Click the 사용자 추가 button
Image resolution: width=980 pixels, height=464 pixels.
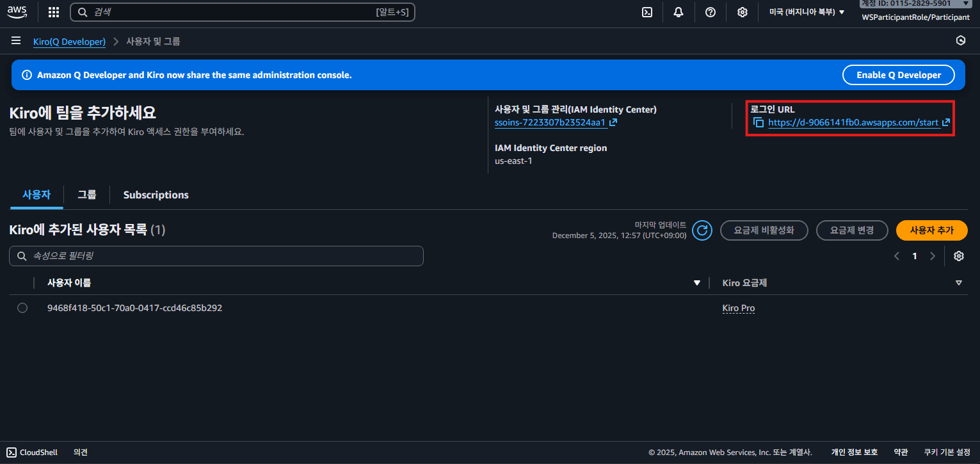(x=931, y=230)
